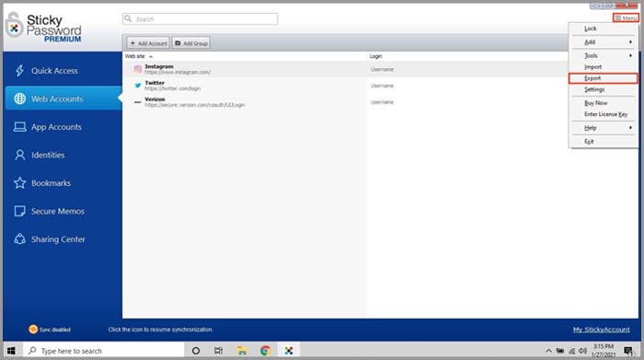This screenshot has width=644, height=360.
Task: Click into the Search field
Action: click(x=200, y=18)
